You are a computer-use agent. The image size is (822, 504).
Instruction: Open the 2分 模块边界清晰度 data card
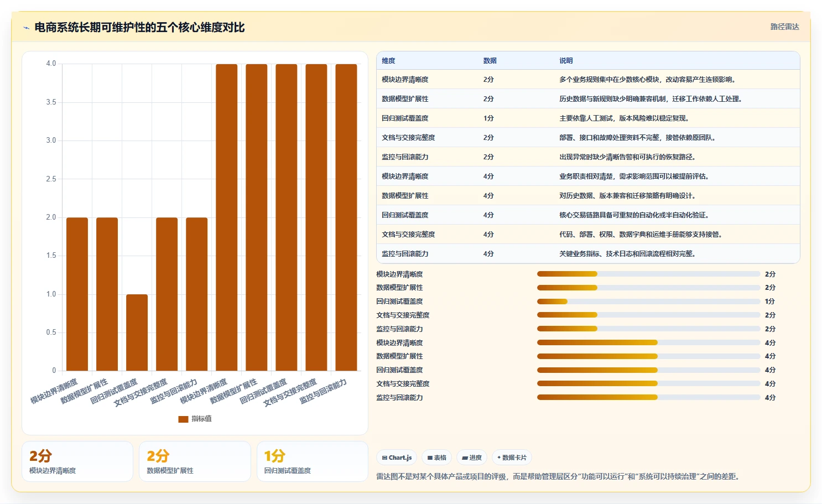pos(77,461)
